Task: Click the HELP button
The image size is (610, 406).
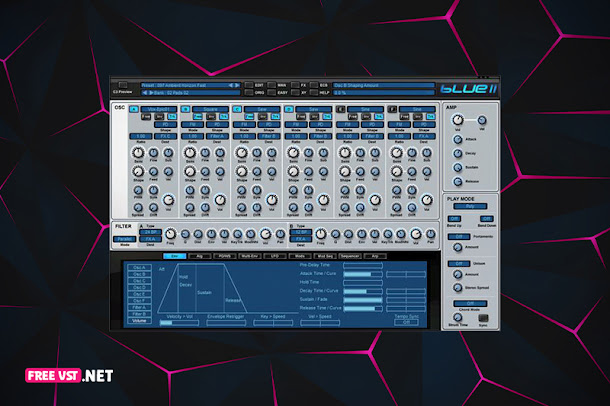Action: [x=314, y=93]
